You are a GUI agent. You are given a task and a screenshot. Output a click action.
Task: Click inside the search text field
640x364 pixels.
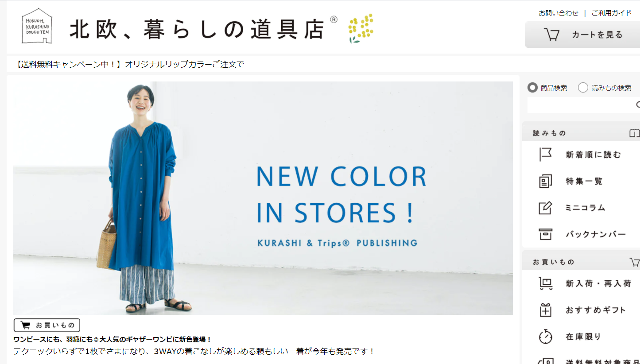[581, 105]
